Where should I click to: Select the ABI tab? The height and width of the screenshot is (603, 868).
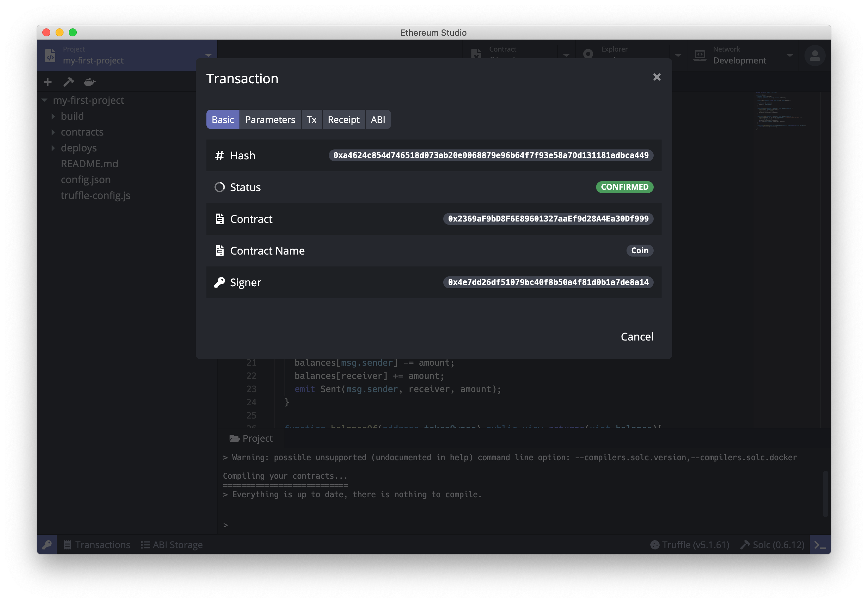point(378,119)
